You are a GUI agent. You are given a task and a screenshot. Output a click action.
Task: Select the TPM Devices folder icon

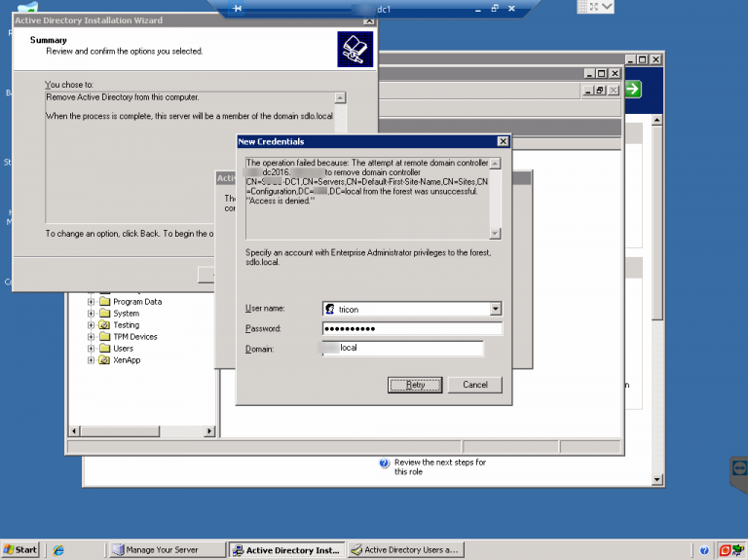pyautogui.click(x=104, y=337)
